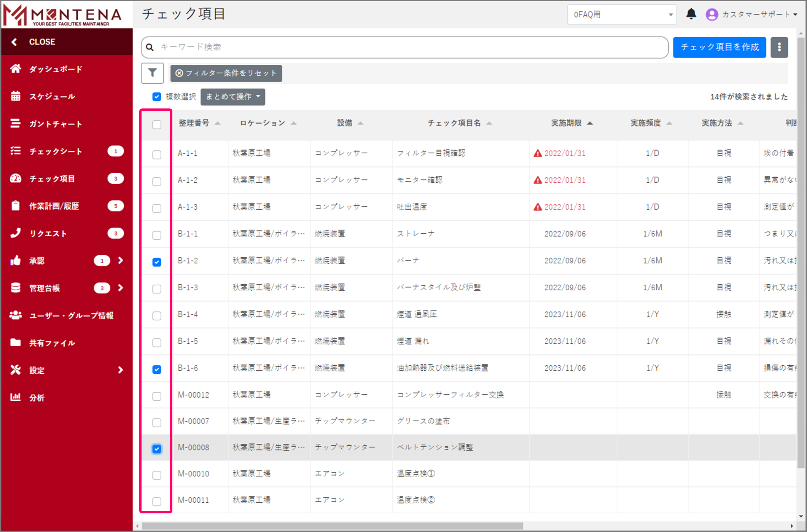Open the funnel filter icon button

[x=152, y=73]
